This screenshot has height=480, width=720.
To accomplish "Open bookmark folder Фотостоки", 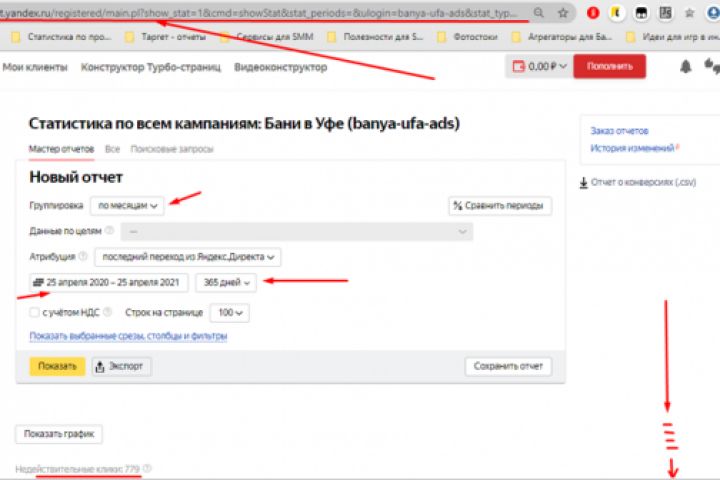I will click(467, 37).
